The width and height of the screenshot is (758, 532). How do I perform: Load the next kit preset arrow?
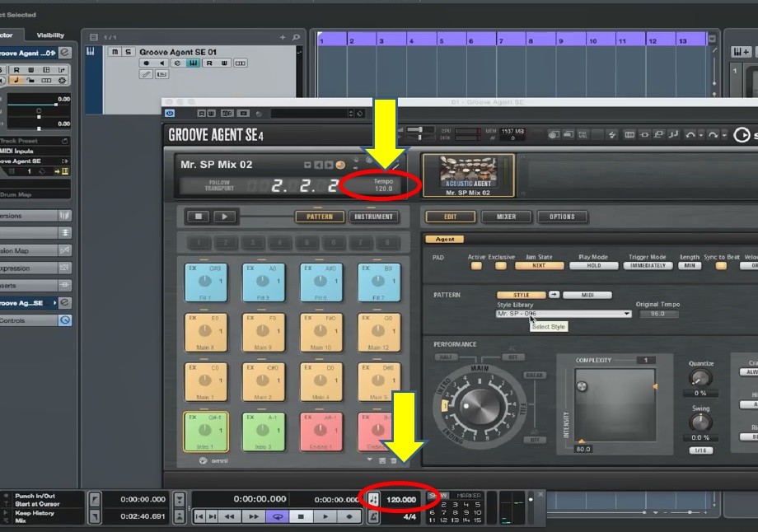pyautogui.click(x=330, y=166)
